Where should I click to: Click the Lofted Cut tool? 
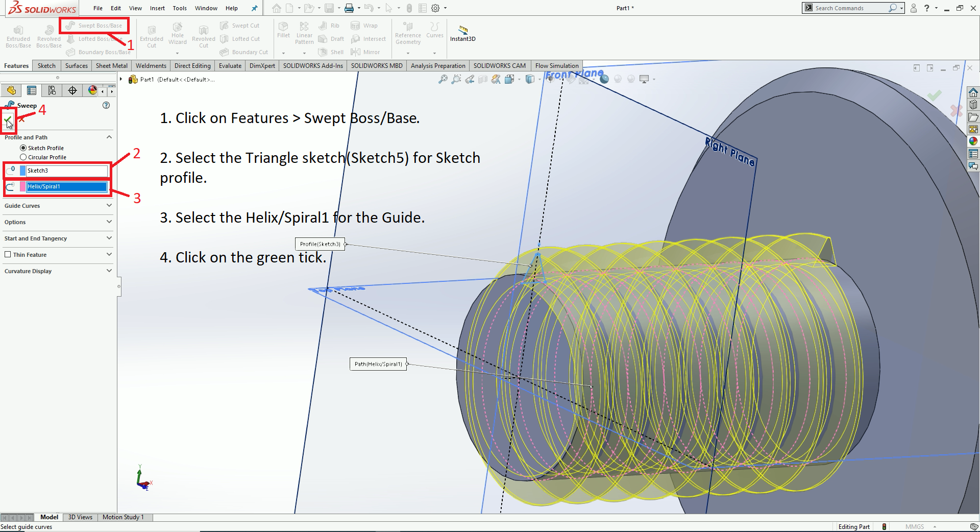(x=240, y=39)
